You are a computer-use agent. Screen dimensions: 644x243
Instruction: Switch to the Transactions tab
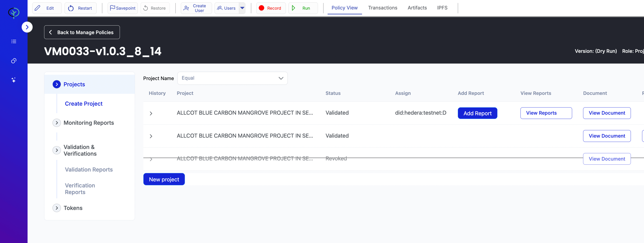382,8
